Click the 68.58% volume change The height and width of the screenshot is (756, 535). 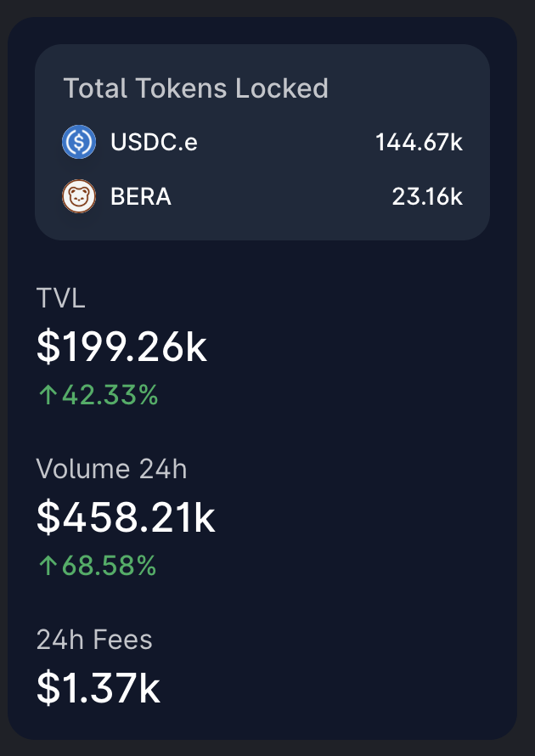(x=109, y=566)
